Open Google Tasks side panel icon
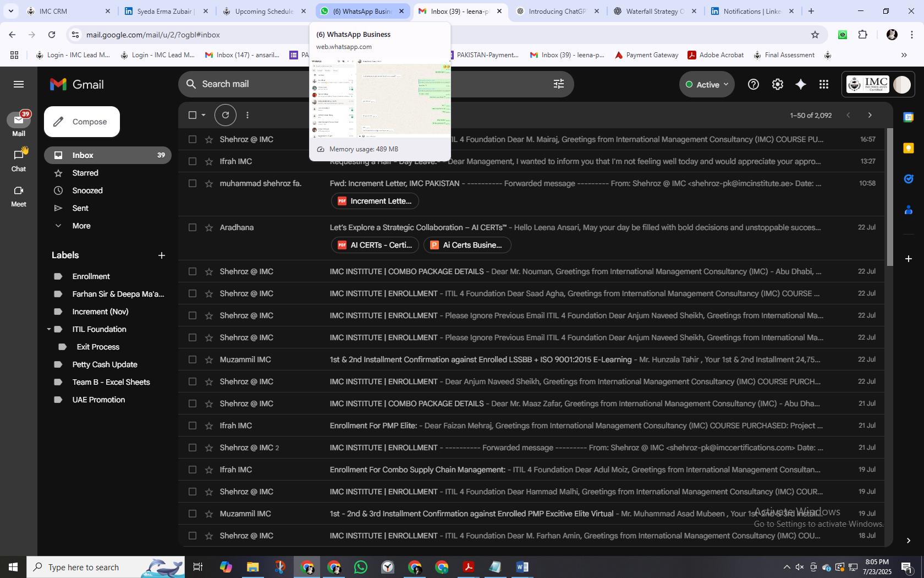 coord(909,179)
